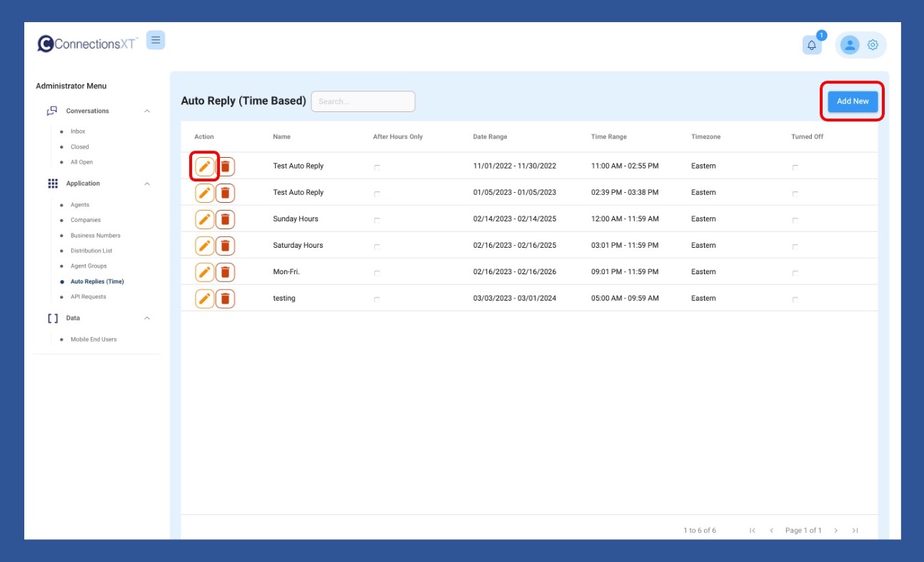Enable After Hours Only for Mon-Fri.

point(377,273)
